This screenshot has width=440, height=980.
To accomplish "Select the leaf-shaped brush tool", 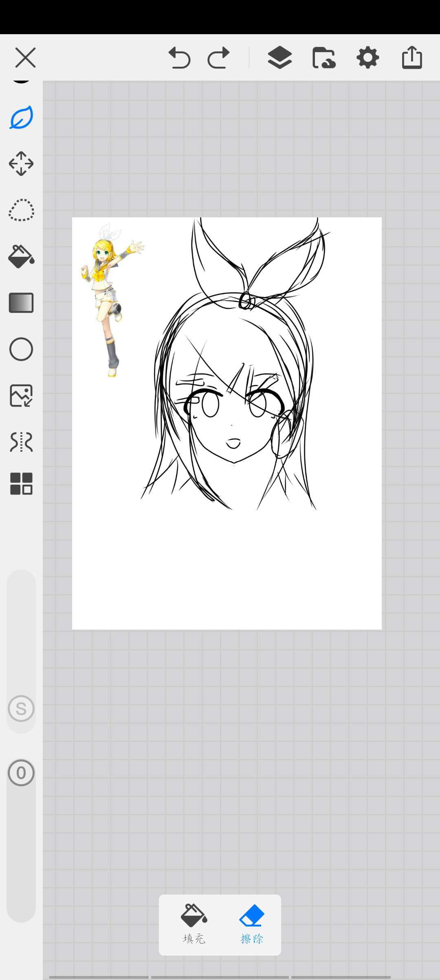I will (21, 118).
